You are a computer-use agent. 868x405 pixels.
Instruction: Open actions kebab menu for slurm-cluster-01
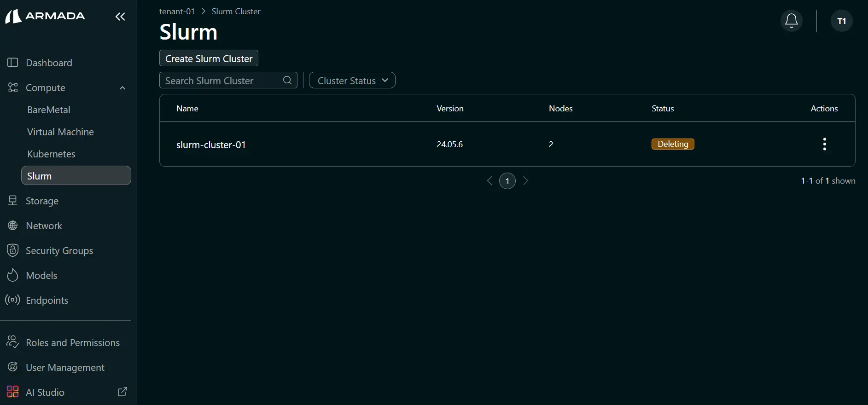825,144
